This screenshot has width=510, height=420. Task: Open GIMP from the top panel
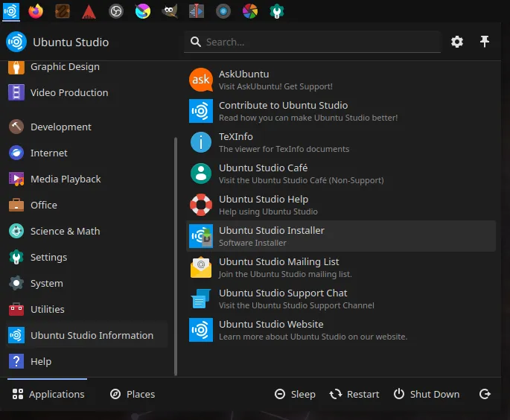tap(170, 11)
